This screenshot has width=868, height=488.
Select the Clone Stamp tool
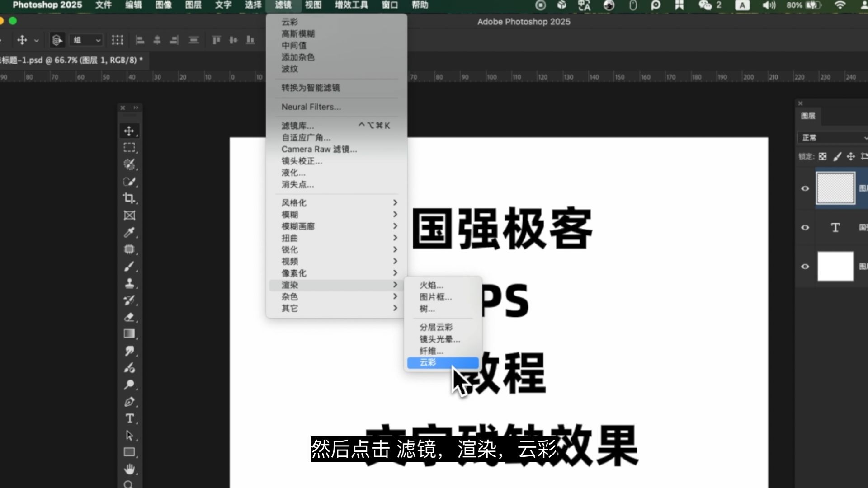(129, 283)
